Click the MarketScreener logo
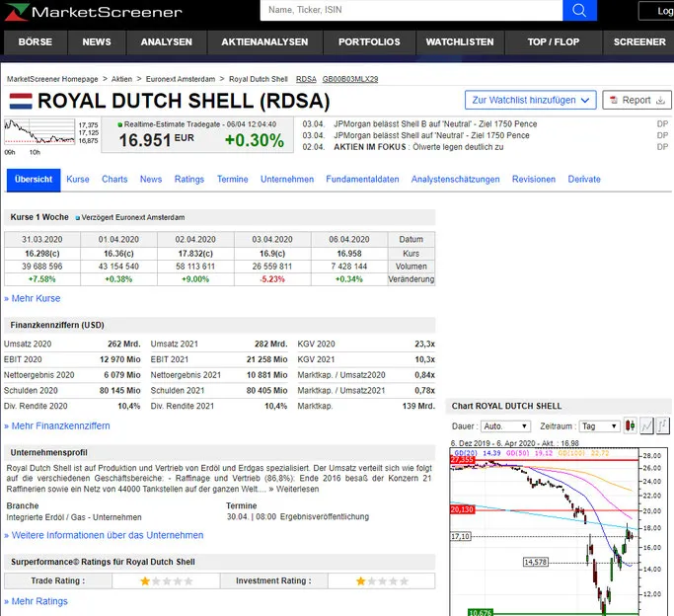Screen dimensions: 674x616 click(94, 12)
